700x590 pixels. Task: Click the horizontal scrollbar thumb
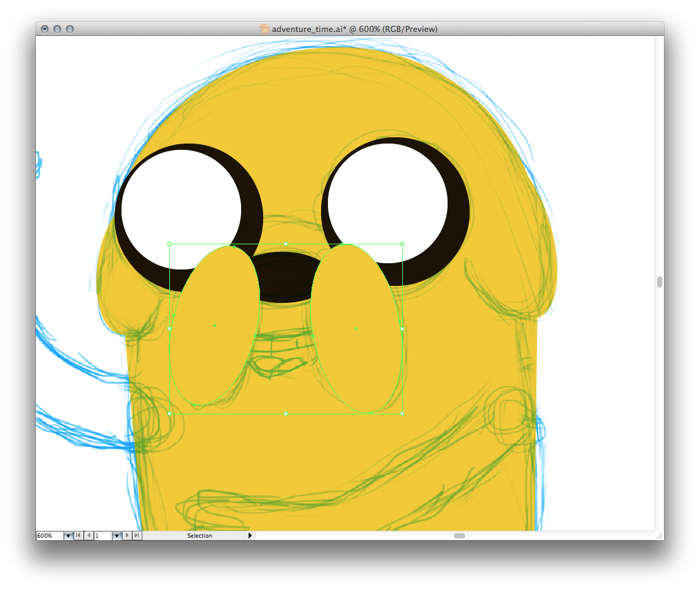(x=460, y=536)
